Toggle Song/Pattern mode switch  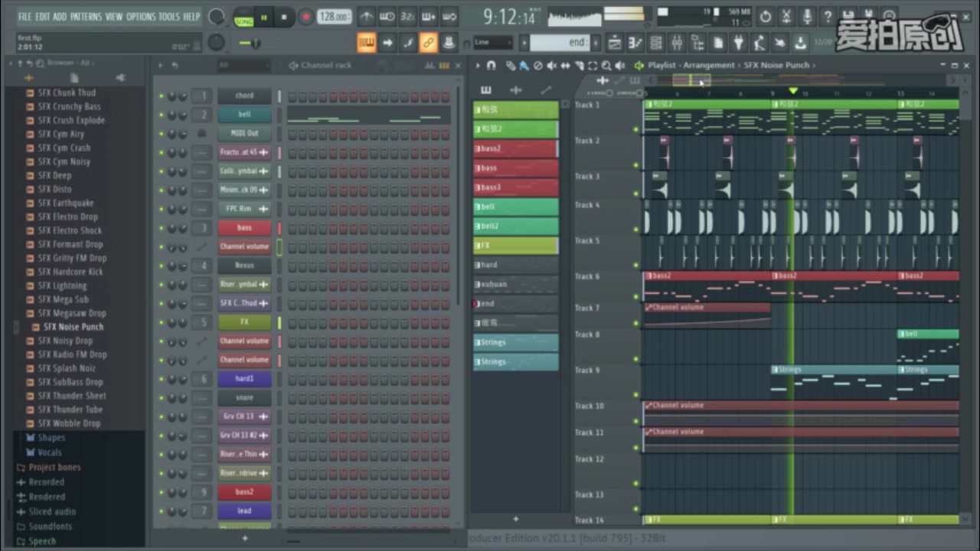[243, 17]
